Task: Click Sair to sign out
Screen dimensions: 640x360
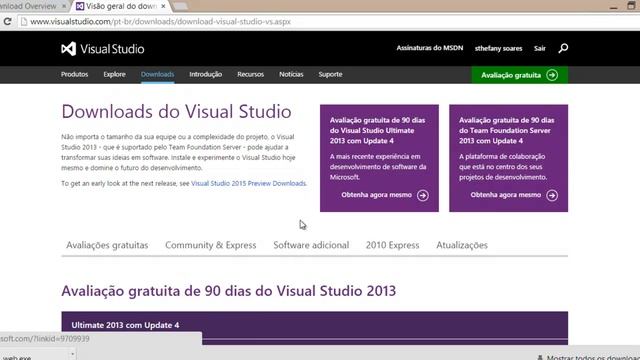Action: click(540, 48)
